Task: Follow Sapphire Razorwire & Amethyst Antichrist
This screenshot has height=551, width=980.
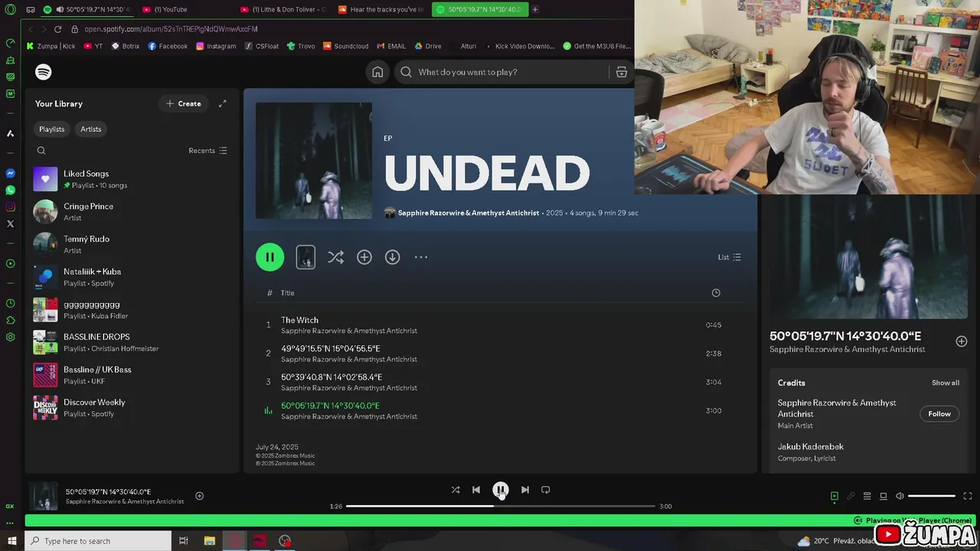Action: pos(939,414)
